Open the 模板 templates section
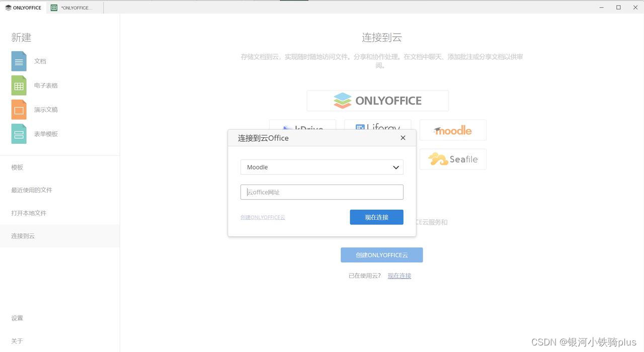 pos(60,167)
